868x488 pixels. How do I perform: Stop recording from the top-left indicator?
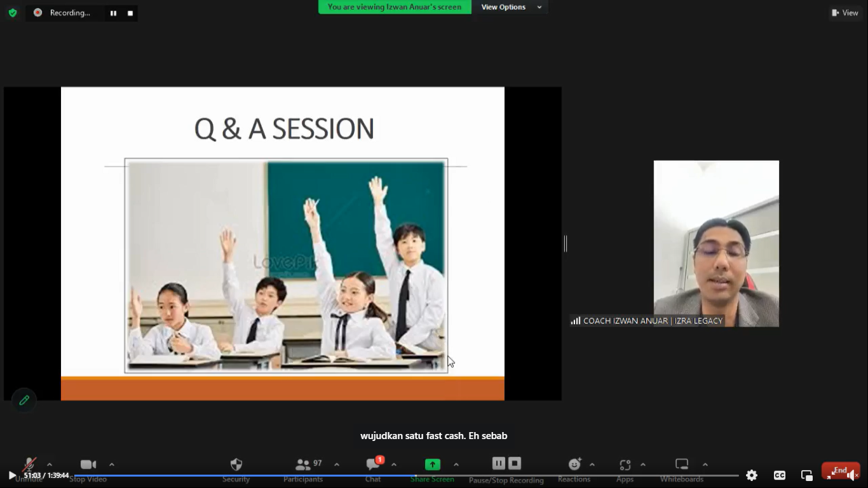click(x=130, y=13)
